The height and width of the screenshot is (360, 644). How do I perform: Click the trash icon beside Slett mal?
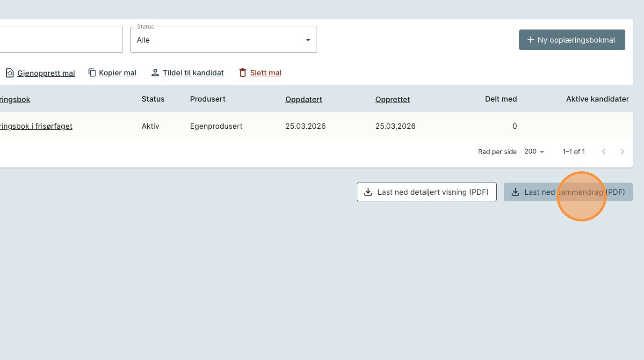tap(242, 73)
